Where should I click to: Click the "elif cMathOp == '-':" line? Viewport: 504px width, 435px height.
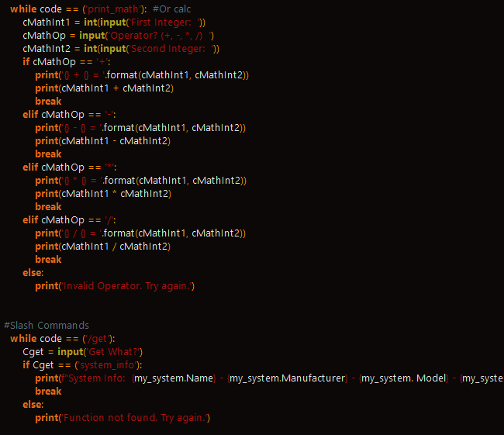70,115
